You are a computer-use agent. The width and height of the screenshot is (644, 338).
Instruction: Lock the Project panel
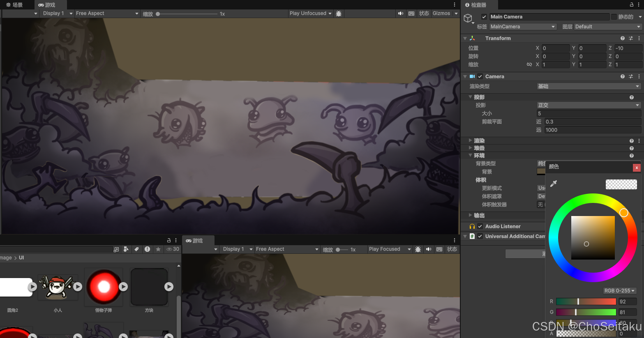169,240
